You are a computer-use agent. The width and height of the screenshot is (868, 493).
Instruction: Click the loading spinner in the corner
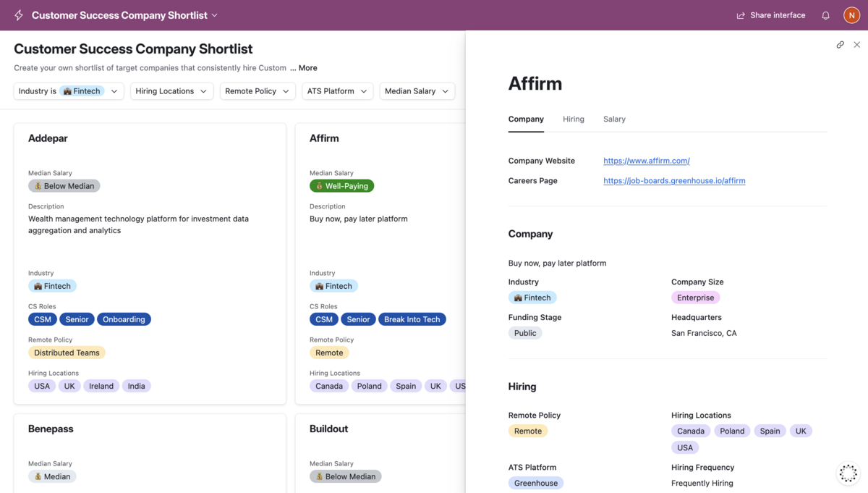pos(848,473)
